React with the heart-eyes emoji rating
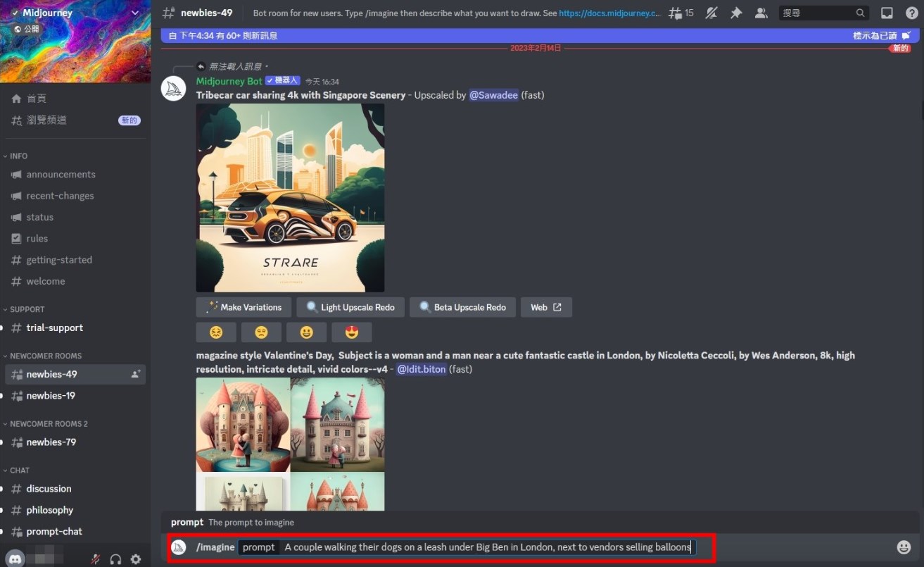924x567 pixels. (x=351, y=332)
